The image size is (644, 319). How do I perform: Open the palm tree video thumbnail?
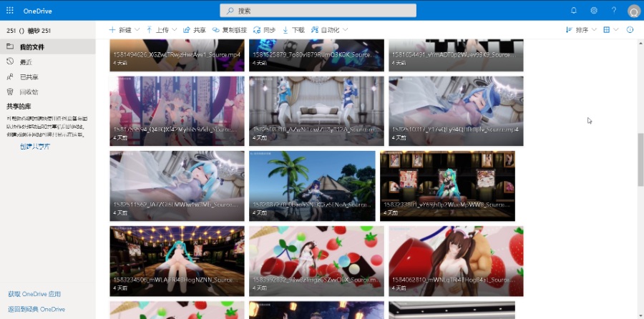point(312,186)
